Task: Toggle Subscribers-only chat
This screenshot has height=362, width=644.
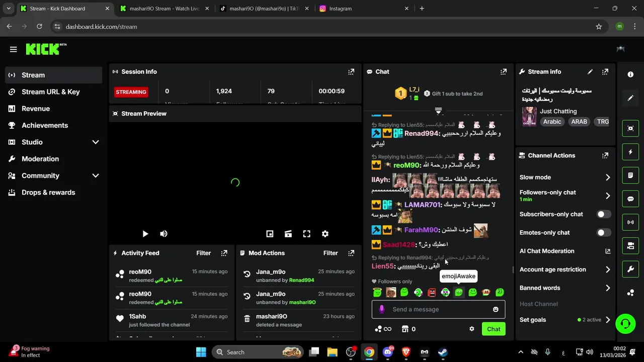Action: point(604,214)
